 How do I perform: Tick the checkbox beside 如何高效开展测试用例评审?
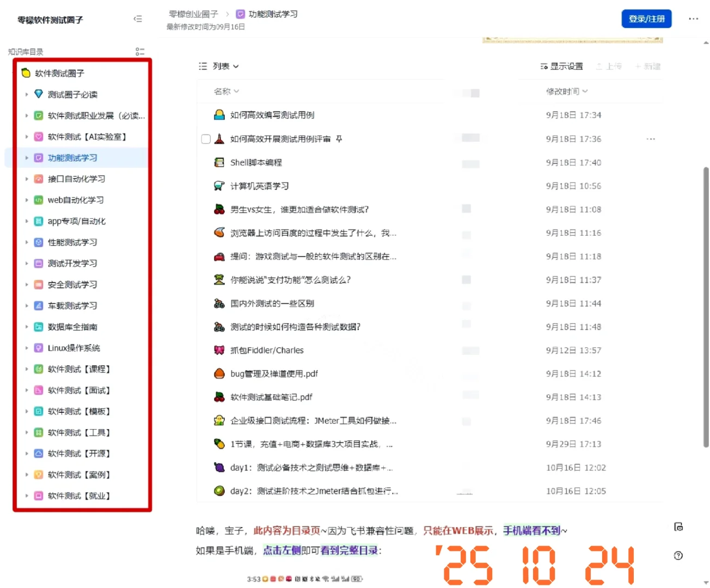pyautogui.click(x=205, y=139)
